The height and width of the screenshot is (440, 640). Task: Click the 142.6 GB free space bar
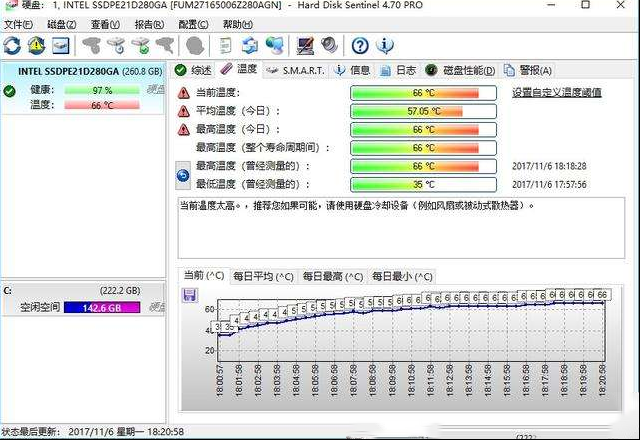[x=102, y=307]
